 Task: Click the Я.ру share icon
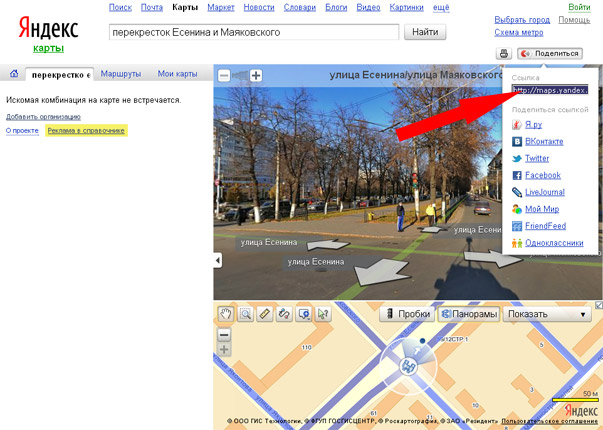[x=517, y=125]
